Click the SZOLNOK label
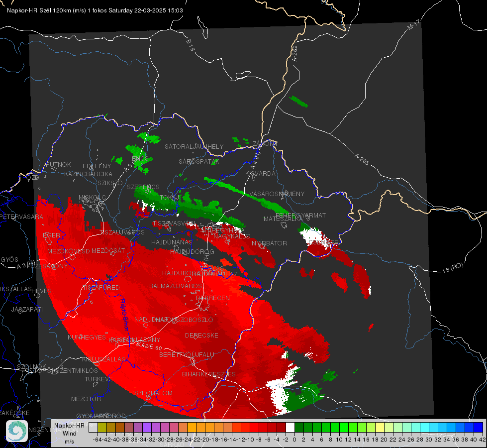 32,366
